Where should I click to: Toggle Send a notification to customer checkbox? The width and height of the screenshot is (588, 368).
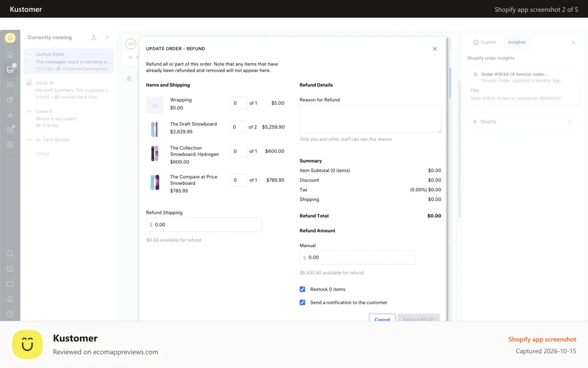coord(302,302)
